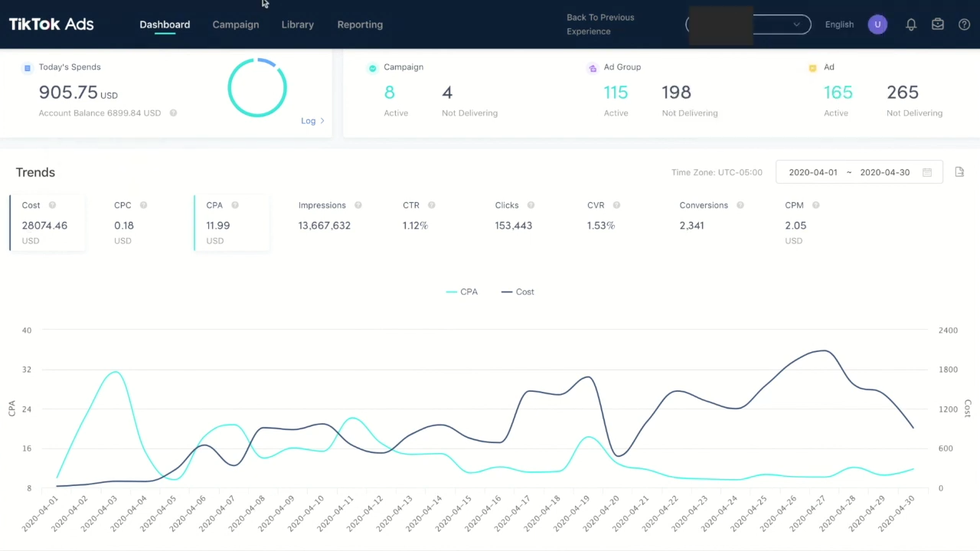Click the export report icon beside date range

pyautogui.click(x=959, y=172)
